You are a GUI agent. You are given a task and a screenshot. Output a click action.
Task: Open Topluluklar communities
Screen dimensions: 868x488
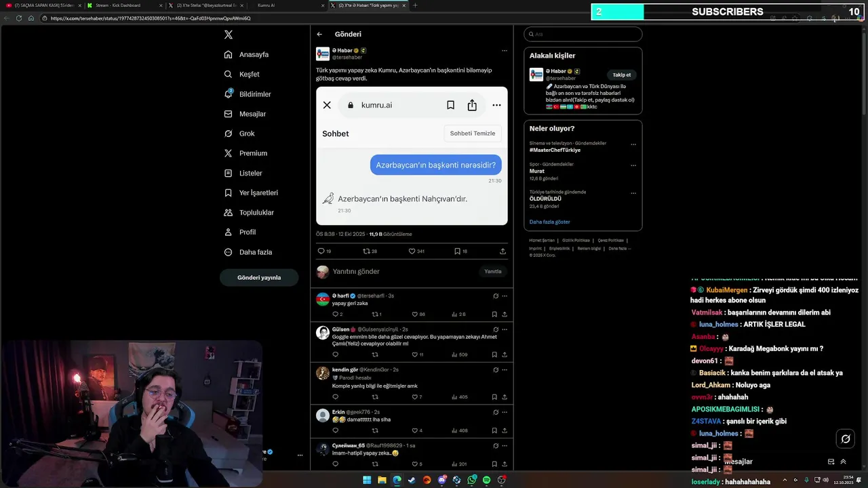(x=249, y=212)
